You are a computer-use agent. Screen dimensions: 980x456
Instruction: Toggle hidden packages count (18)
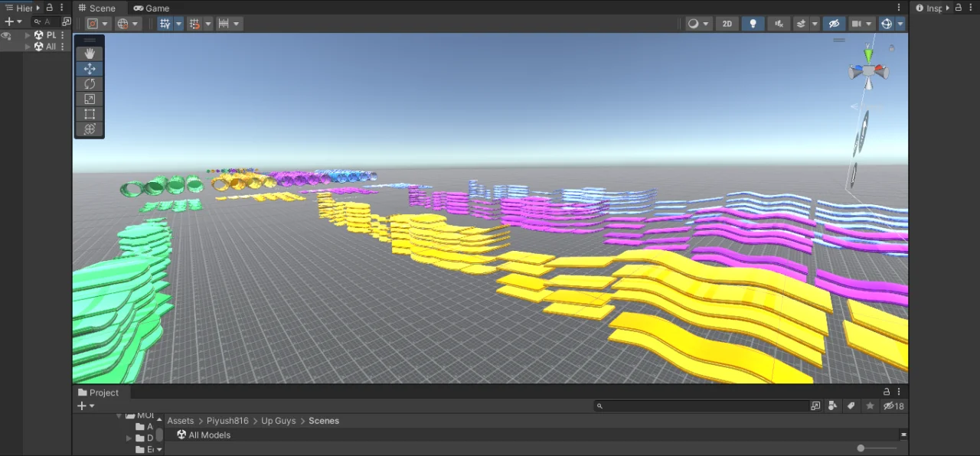[x=893, y=406]
